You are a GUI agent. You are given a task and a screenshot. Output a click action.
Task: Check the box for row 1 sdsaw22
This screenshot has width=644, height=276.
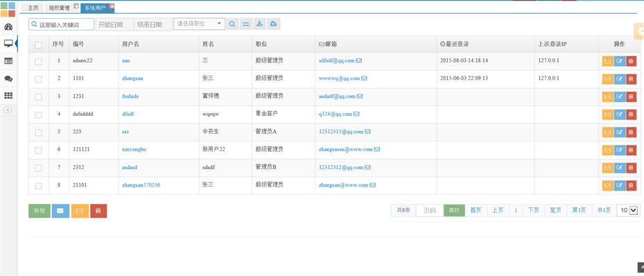[x=39, y=61]
